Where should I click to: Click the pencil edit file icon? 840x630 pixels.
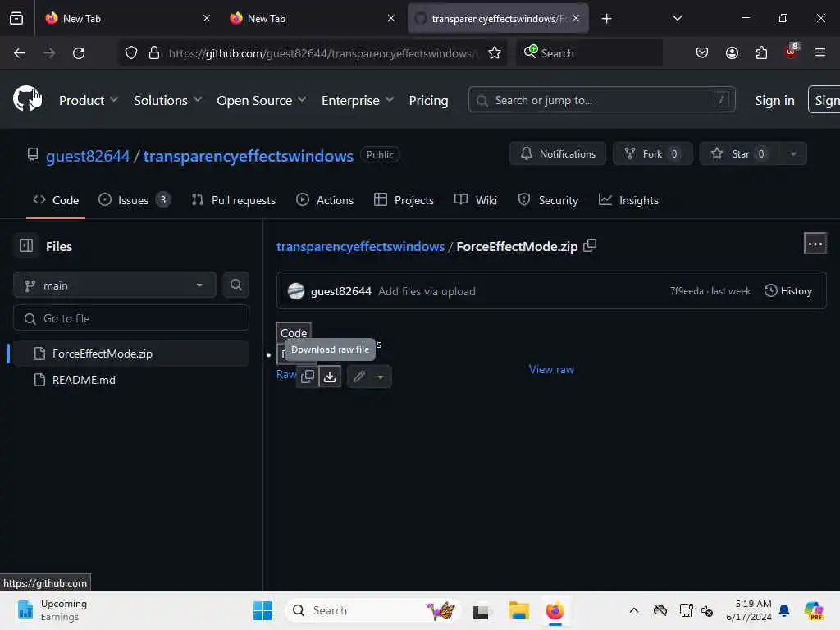[359, 377]
